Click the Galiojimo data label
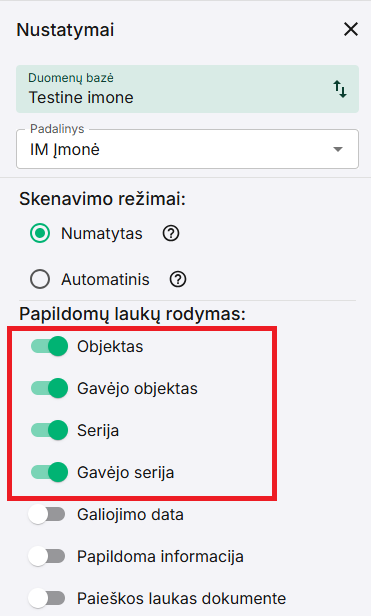The image size is (371, 616). pyautogui.click(x=130, y=515)
